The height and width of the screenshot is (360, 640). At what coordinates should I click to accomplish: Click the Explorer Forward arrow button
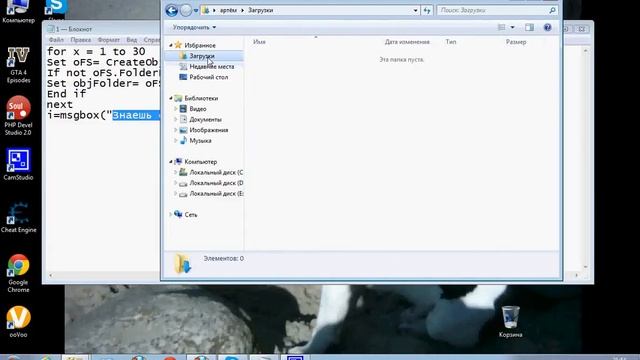[186, 10]
